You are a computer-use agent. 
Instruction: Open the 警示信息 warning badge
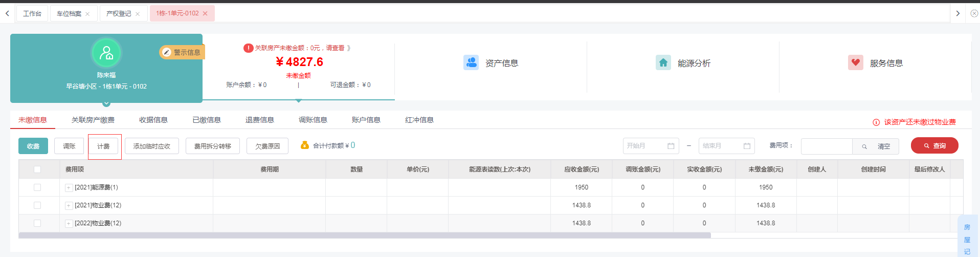182,52
